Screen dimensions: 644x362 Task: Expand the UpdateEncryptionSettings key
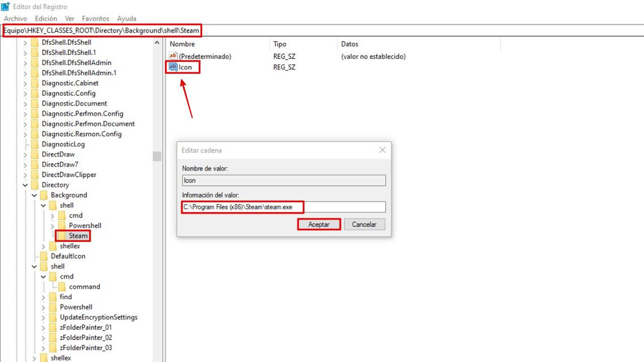[43, 318]
